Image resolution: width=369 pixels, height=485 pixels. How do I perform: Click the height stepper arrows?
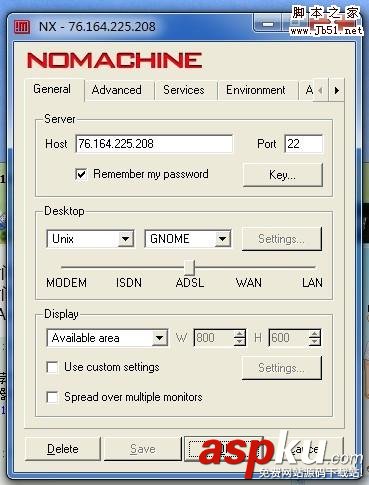coord(315,338)
